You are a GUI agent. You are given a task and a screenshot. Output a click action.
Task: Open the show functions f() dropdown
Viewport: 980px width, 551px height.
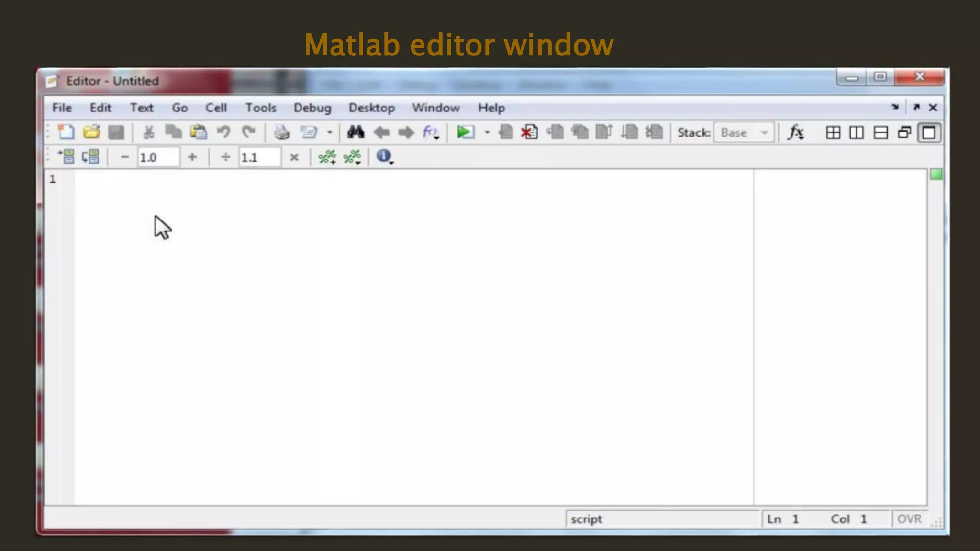pyautogui.click(x=431, y=132)
